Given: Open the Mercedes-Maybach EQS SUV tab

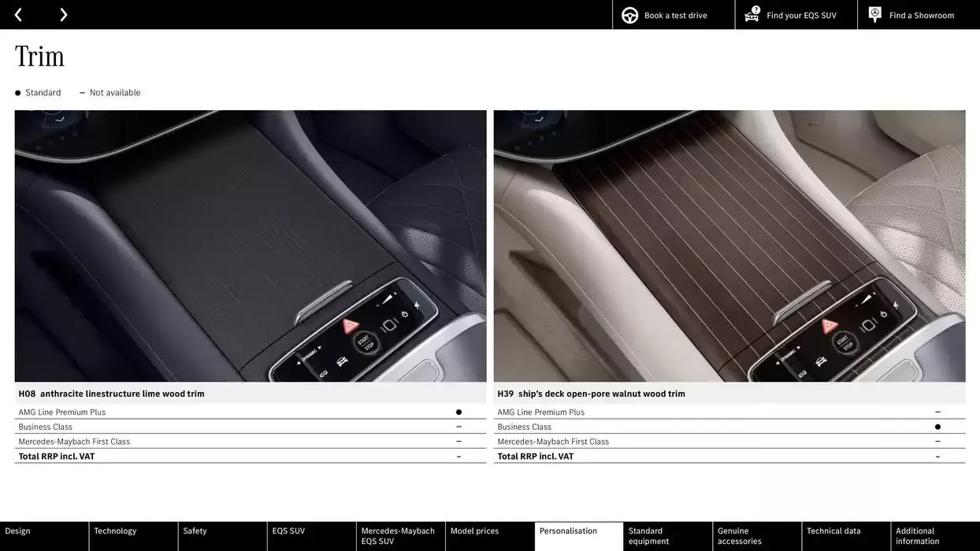Looking at the screenshot, I should [x=400, y=534].
